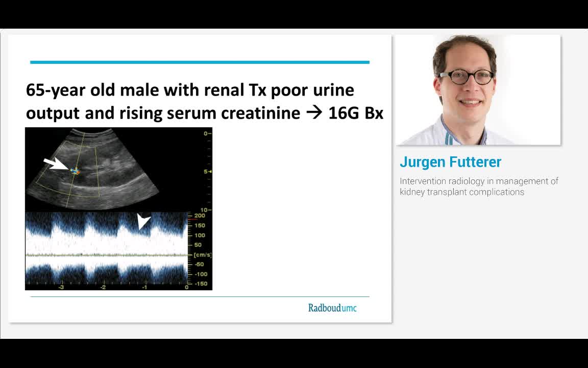Click the Jurgen Futterer name link
The height and width of the screenshot is (368, 588).
(x=450, y=162)
